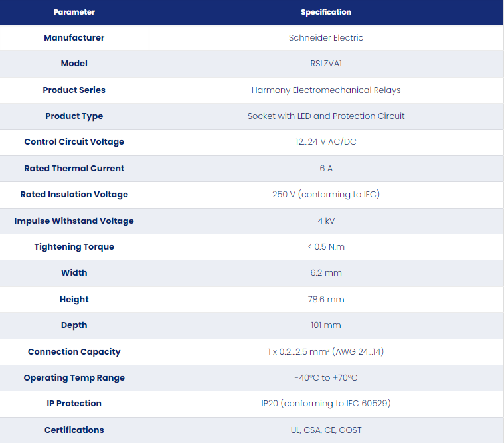Select the 'IP Protection' label
The image size is (504, 443).
click(74, 404)
